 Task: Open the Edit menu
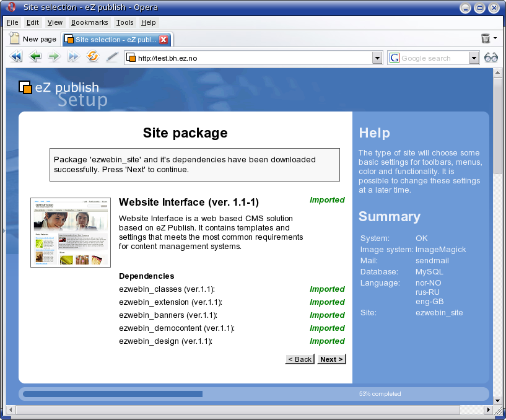pyautogui.click(x=33, y=22)
